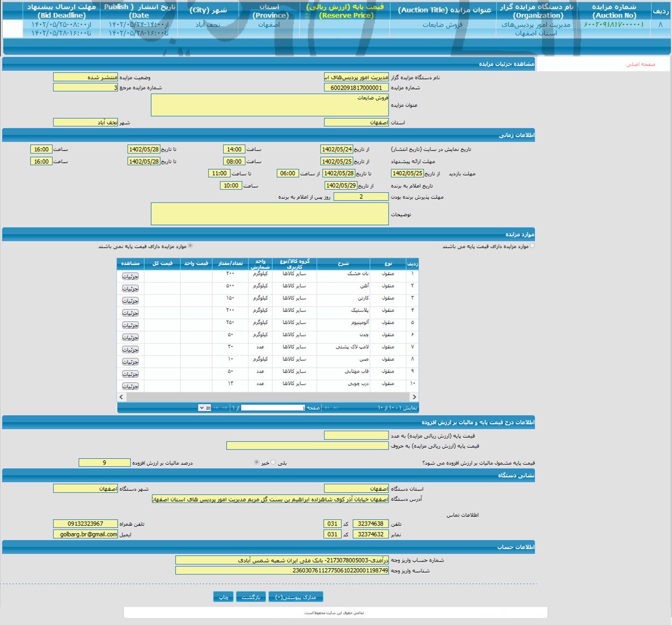Select 'موارد مزایده دارای قیمت پایه نمی باشند' radio
The width and height of the screenshot is (672, 625).
click(190, 246)
